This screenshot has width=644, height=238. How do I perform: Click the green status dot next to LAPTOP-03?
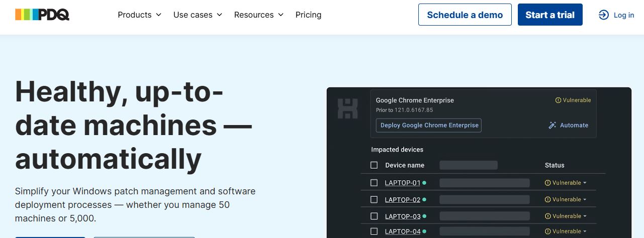click(424, 216)
